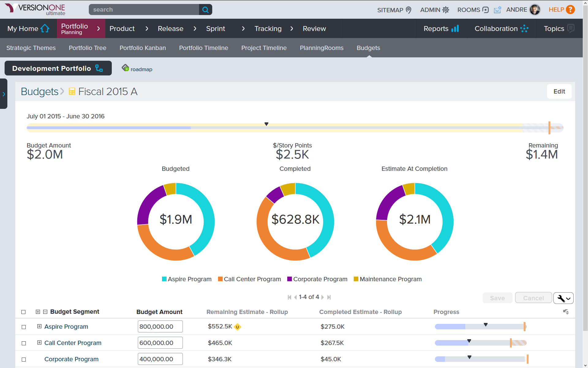Image resolution: width=588 pixels, height=368 pixels.
Task: Expand the collapsed left side panel
Action: (x=4, y=94)
